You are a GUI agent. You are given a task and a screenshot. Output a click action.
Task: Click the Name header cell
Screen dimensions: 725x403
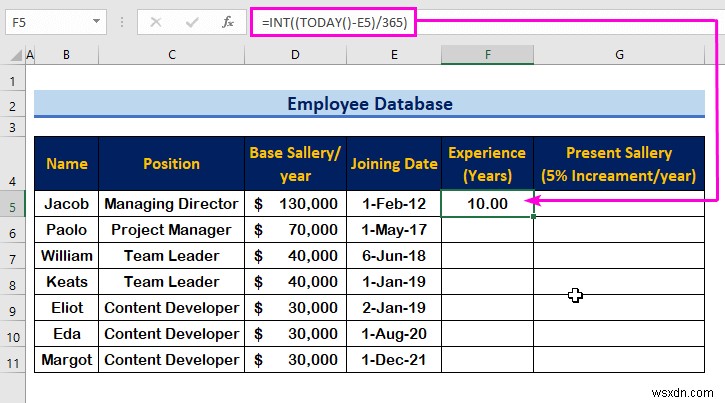click(67, 164)
